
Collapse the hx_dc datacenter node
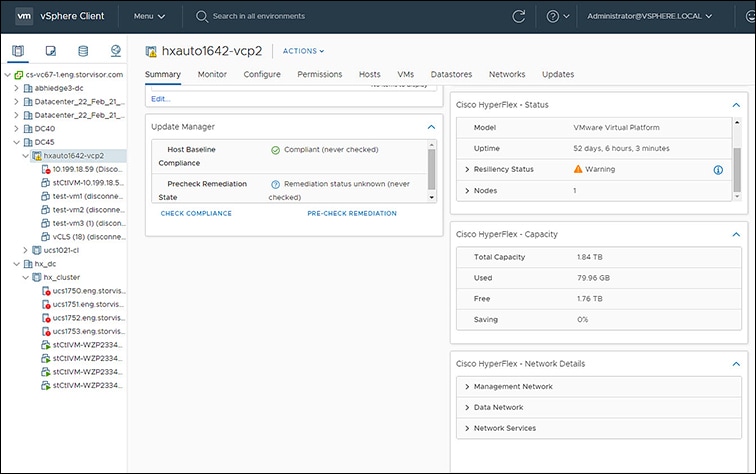(x=16, y=264)
